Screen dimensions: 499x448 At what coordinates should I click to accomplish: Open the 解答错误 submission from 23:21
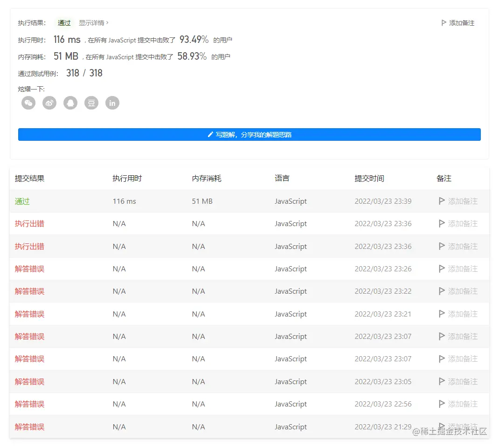[x=29, y=314]
